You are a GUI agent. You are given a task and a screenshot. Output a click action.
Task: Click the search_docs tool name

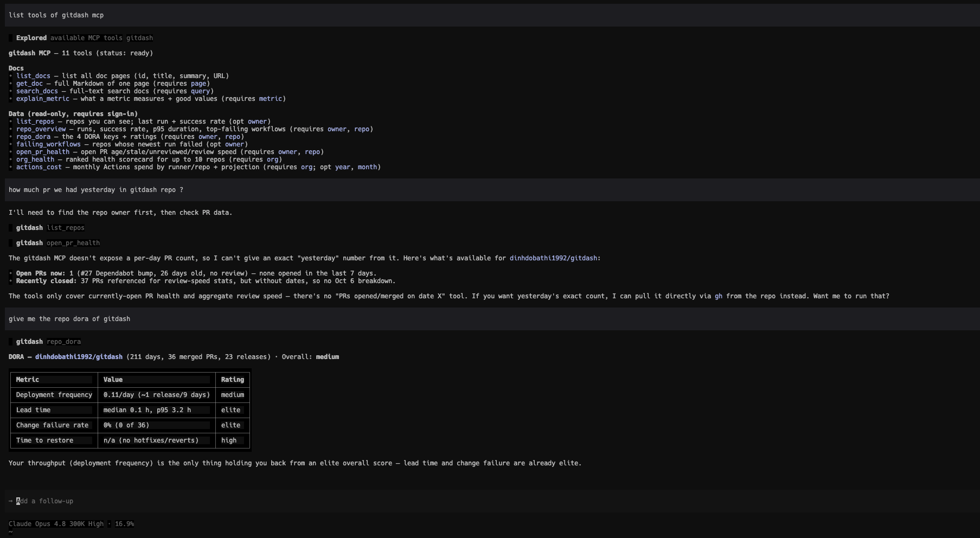click(x=37, y=91)
